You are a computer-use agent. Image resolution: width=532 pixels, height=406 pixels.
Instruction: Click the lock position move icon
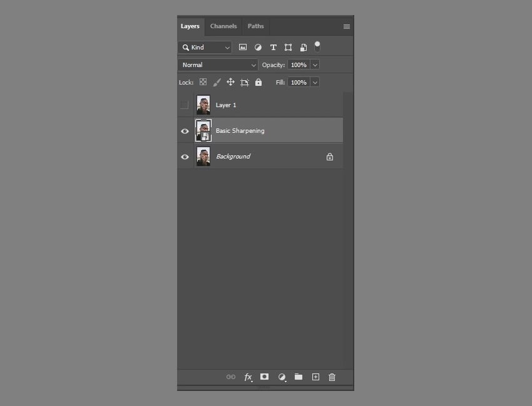tap(230, 82)
